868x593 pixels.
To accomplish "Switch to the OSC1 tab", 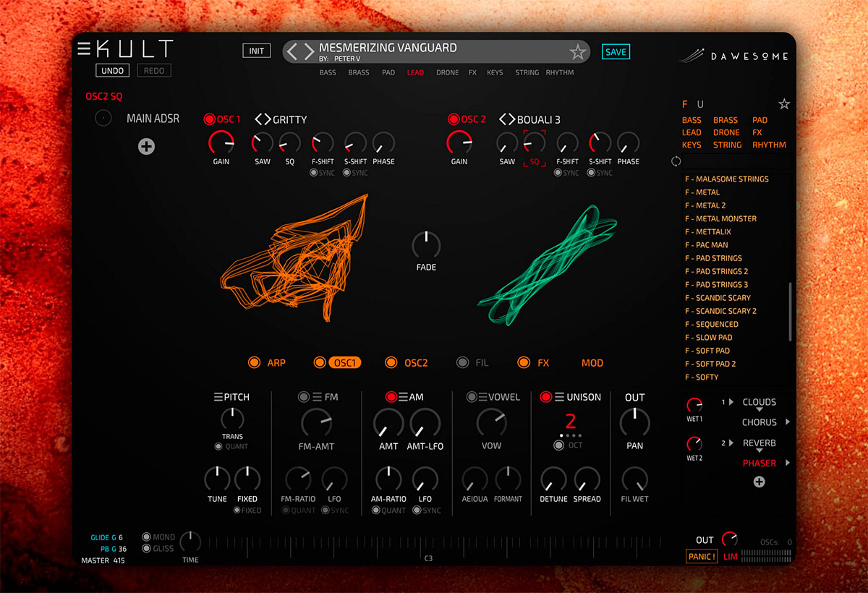I will (344, 362).
